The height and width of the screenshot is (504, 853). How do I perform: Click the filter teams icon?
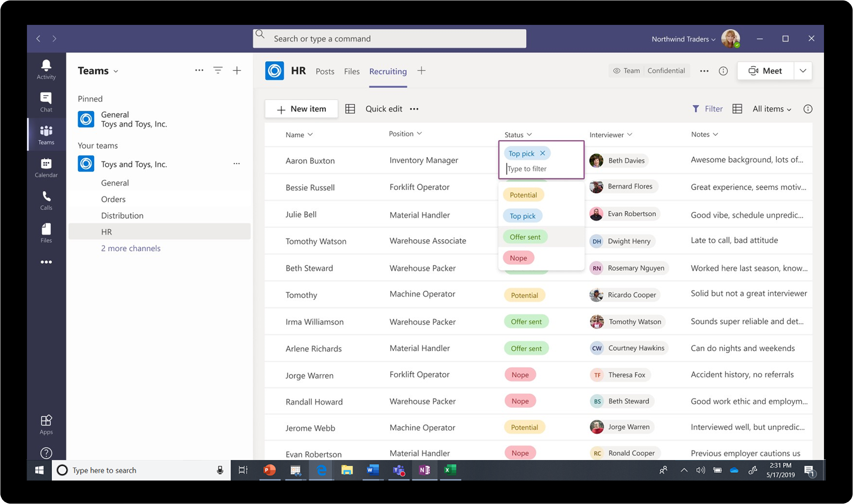click(218, 70)
